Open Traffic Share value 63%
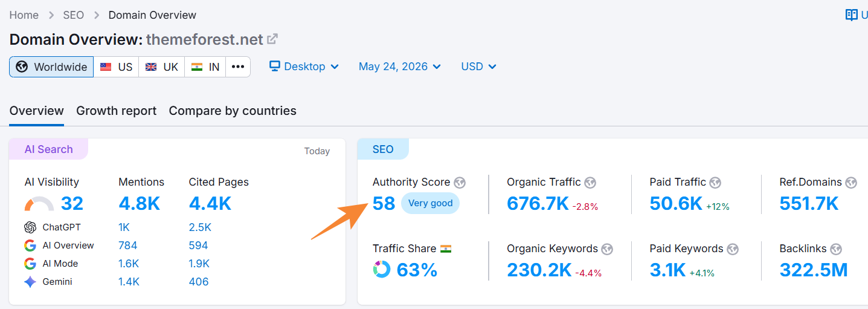 pos(417,270)
